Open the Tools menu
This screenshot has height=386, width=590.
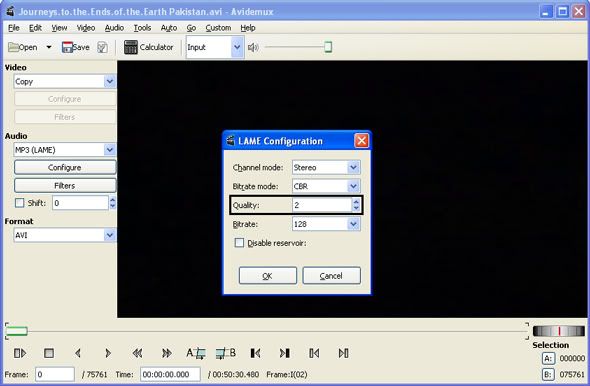click(142, 28)
